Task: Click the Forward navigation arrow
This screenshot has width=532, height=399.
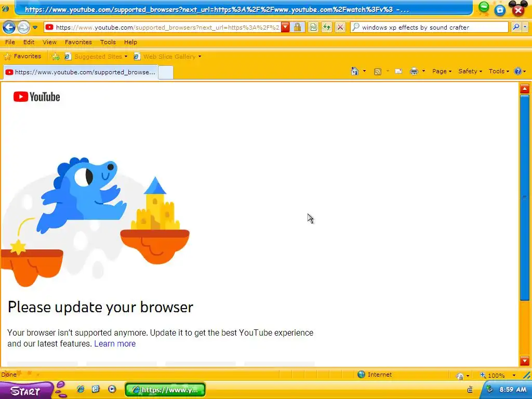Action: (23, 27)
